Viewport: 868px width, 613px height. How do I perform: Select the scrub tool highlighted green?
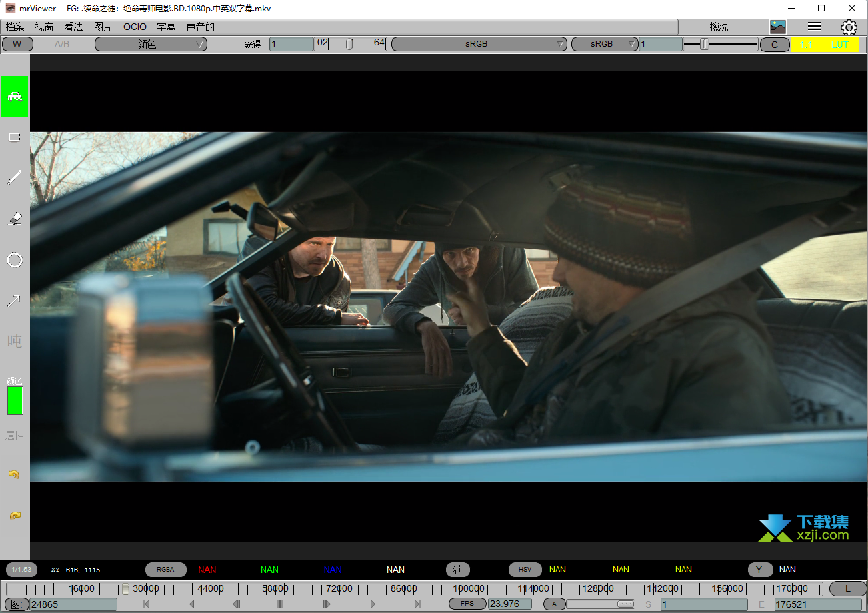(15, 96)
